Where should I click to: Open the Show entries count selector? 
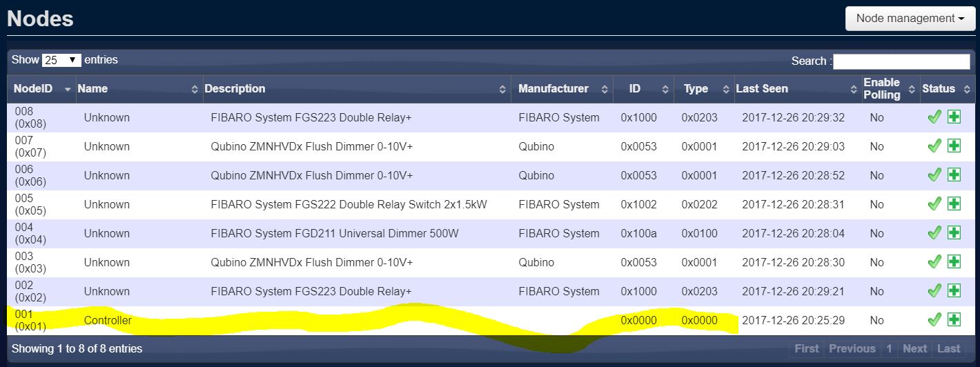coord(61,61)
